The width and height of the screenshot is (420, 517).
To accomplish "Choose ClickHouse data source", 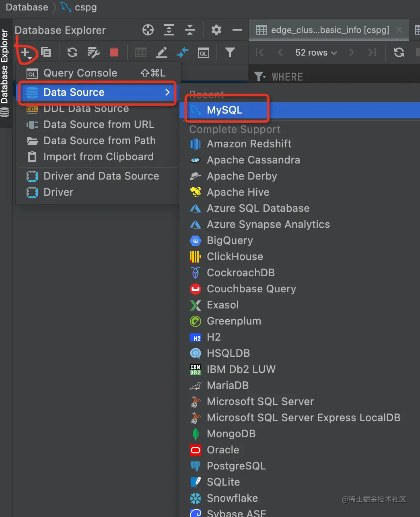I will tap(300, 256).
